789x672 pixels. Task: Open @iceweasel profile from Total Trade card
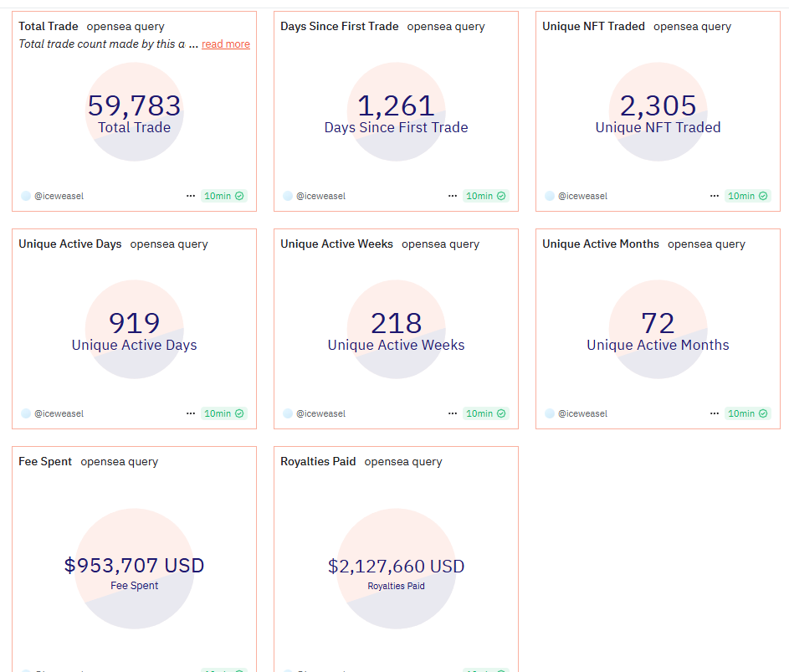[59, 196]
